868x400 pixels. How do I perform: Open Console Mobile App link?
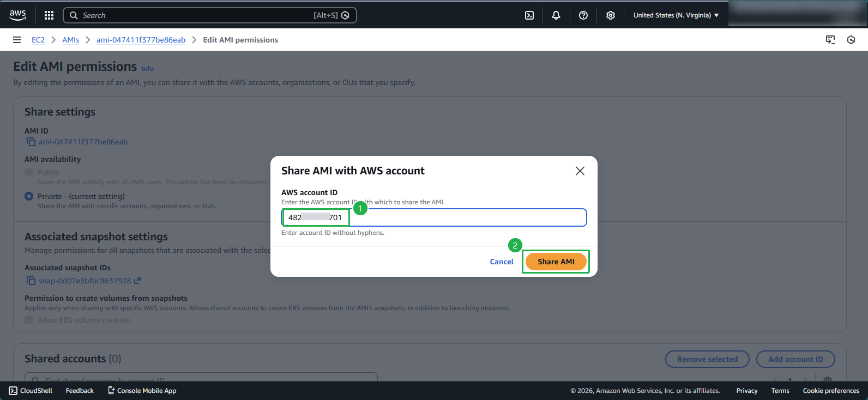[142, 391]
